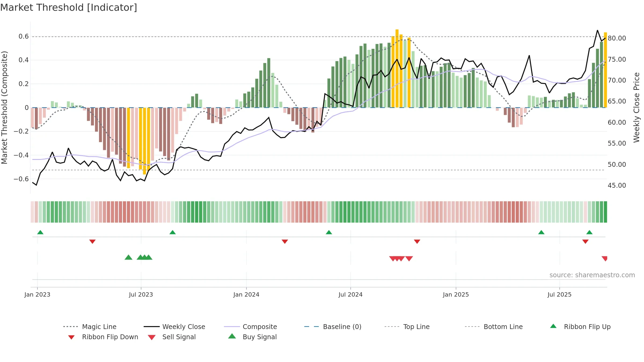The image size is (644, 362).
Task: Click the yellow bar at the chart's right edge
Action: click(x=605, y=70)
